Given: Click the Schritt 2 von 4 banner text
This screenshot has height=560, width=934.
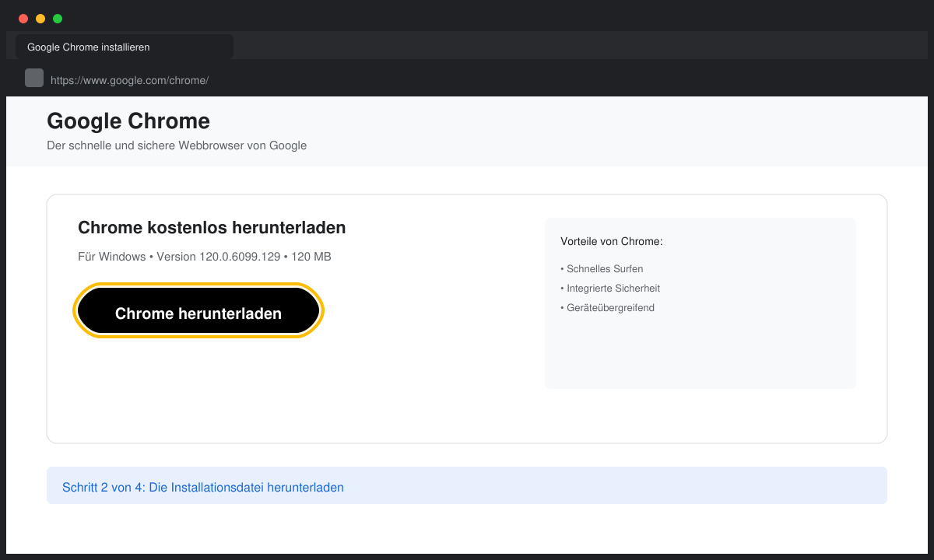Looking at the screenshot, I should [x=203, y=488].
